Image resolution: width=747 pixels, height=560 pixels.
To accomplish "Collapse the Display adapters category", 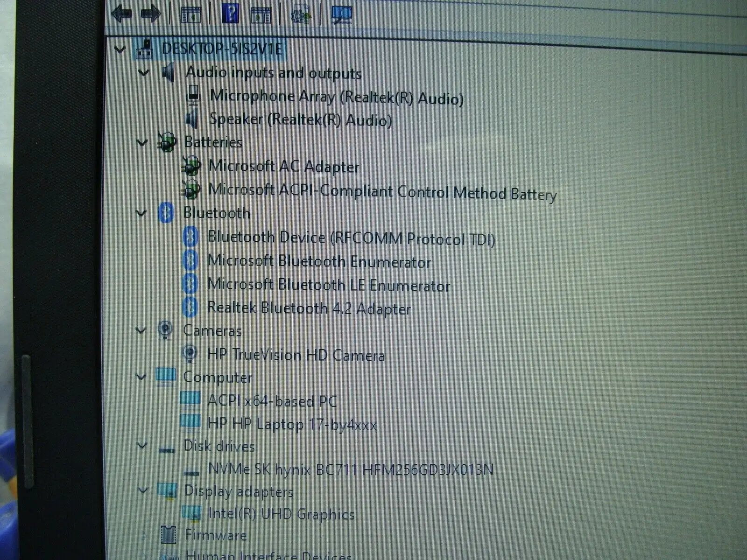I will (143, 490).
